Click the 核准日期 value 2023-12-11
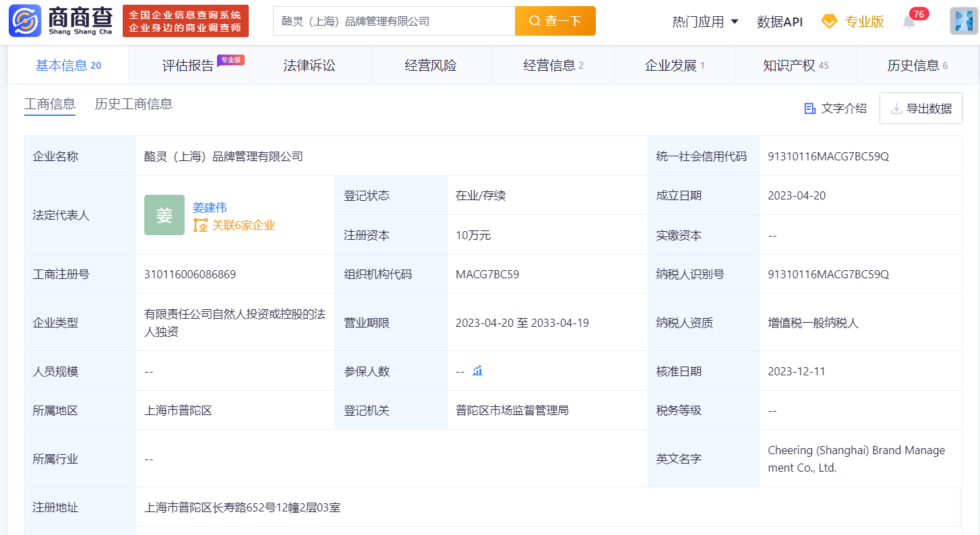This screenshot has height=535, width=980. 797,371
